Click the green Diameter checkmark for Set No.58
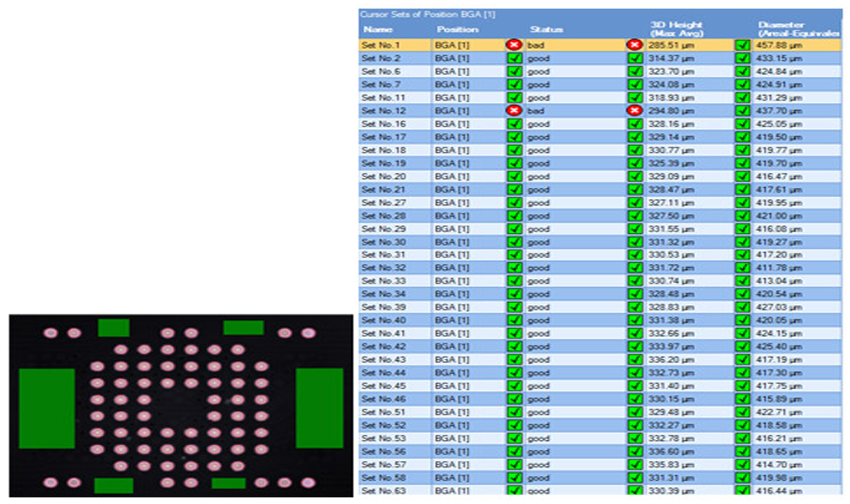The width and height of the screenshot is (850, 504). 742,478
